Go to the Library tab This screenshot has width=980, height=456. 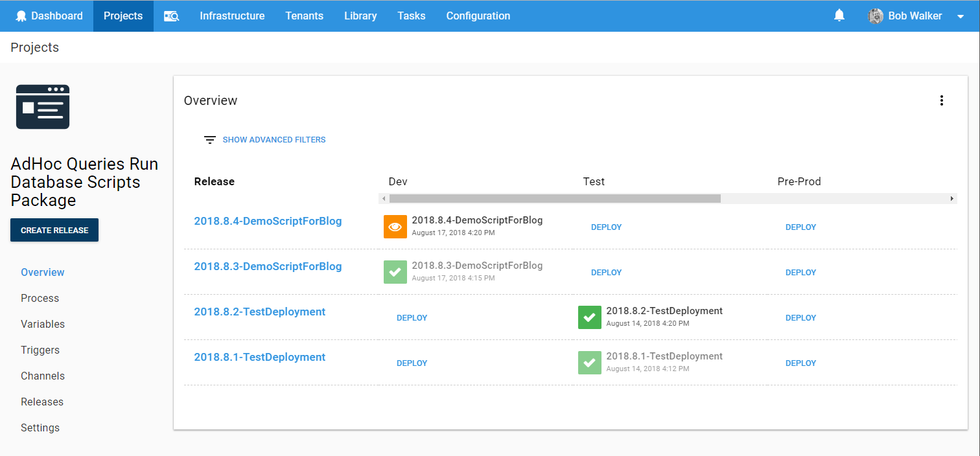point(360,16)
